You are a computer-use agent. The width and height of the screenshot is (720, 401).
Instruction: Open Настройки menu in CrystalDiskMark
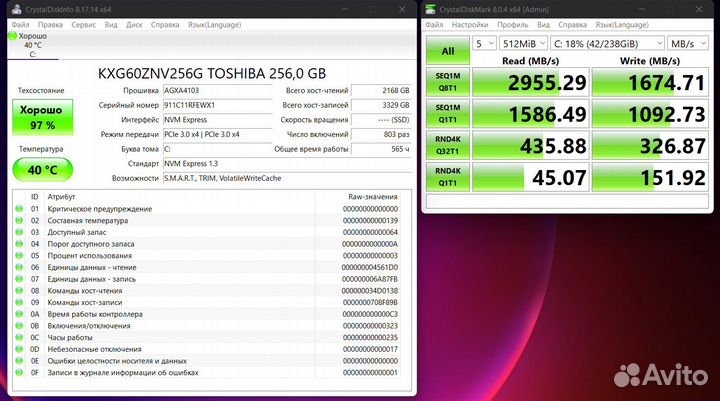pos(470,25)
